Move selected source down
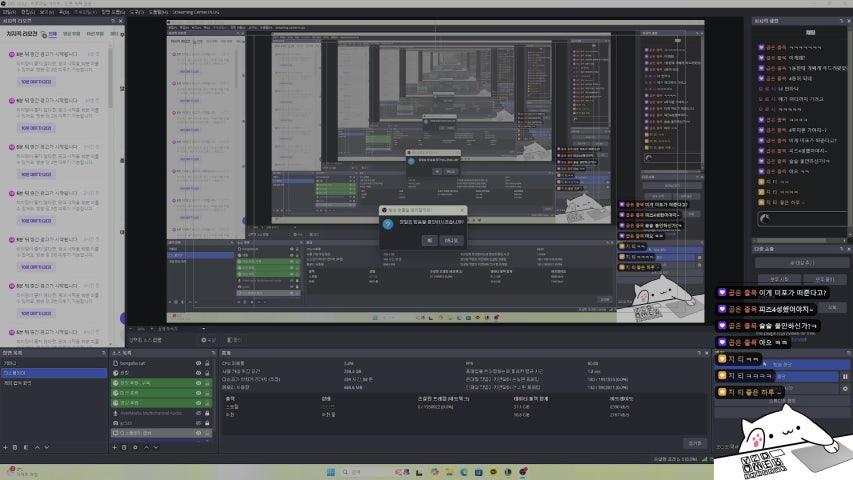853x480 pixels. pos(156,447)
